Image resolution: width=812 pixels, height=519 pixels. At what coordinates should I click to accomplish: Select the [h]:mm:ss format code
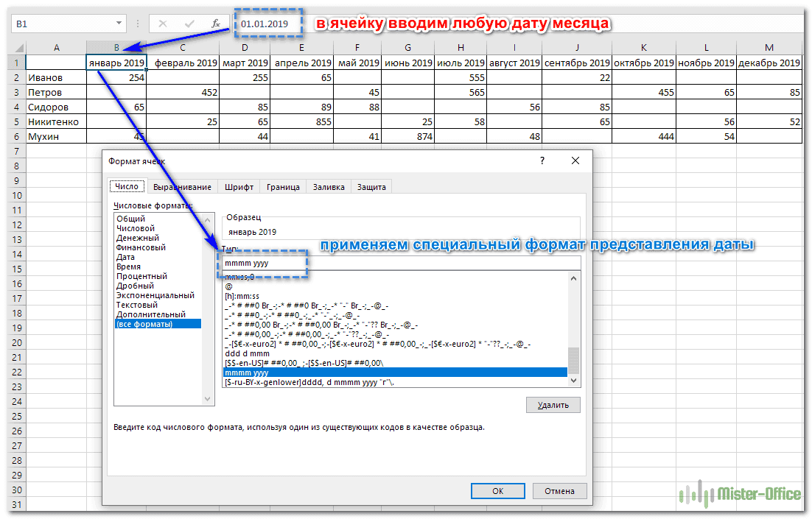[x=241, y=295]
